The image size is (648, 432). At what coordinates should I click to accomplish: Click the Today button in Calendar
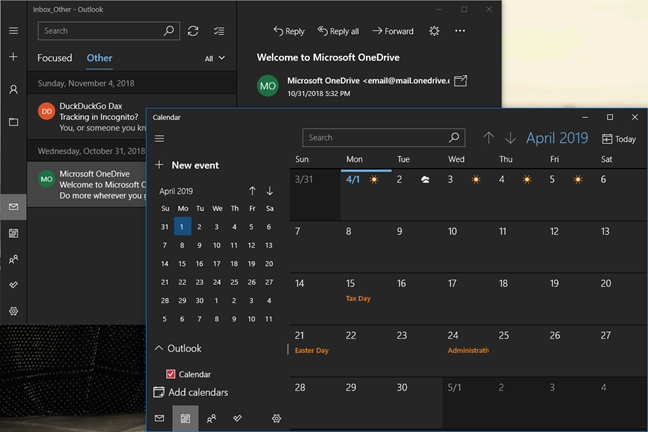click(619, 139)
